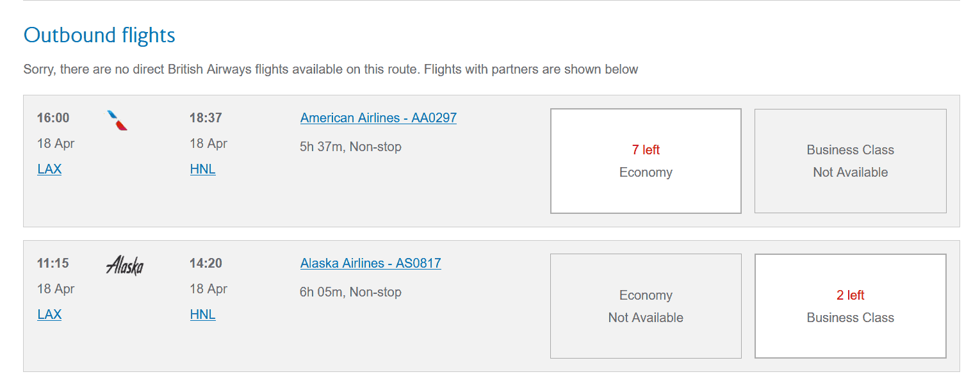This screenshot has height=381, width=980.
Task: Click the Outbound flights heading
Action: (99, 35)
